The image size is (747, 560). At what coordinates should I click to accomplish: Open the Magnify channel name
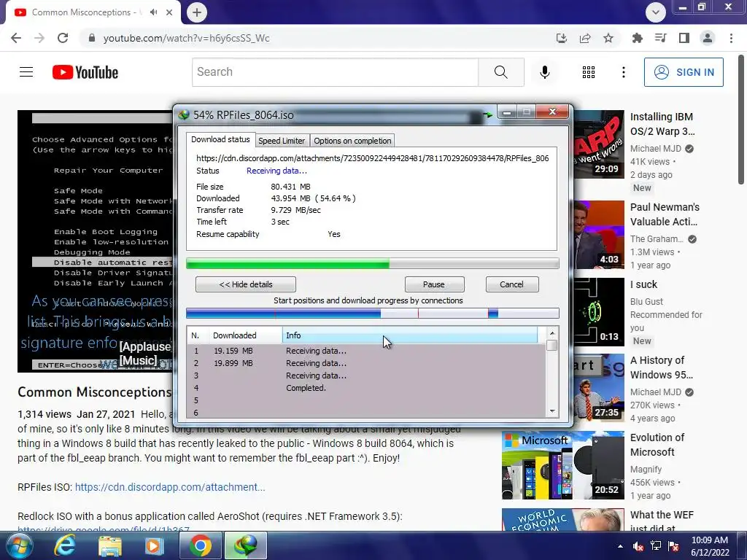tap(646, 470)
